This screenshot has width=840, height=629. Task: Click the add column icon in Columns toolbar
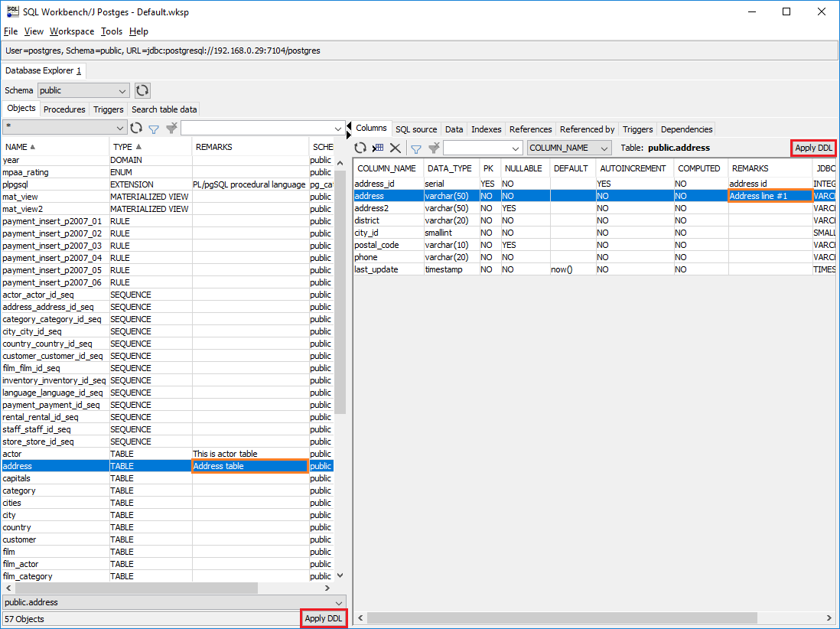[x=378, y=148]
